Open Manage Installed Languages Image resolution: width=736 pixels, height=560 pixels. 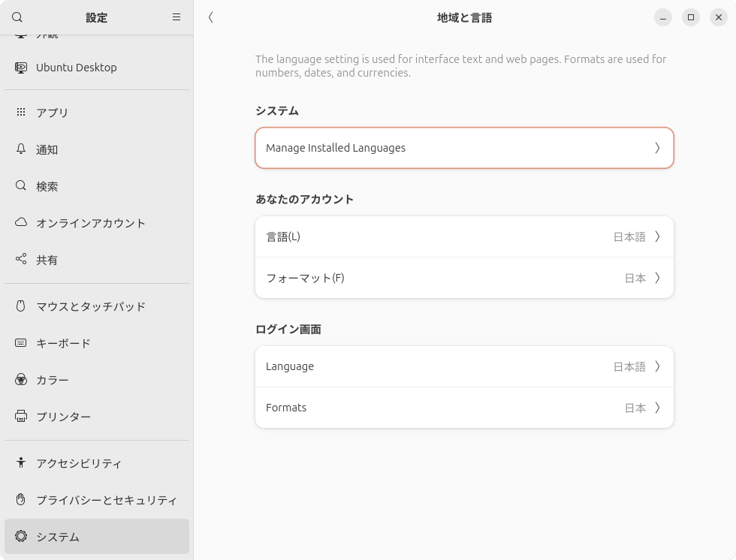[464, 148]
